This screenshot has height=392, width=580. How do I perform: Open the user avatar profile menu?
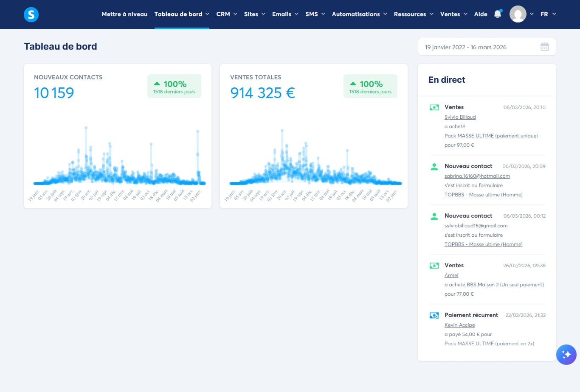pos(518,14)
